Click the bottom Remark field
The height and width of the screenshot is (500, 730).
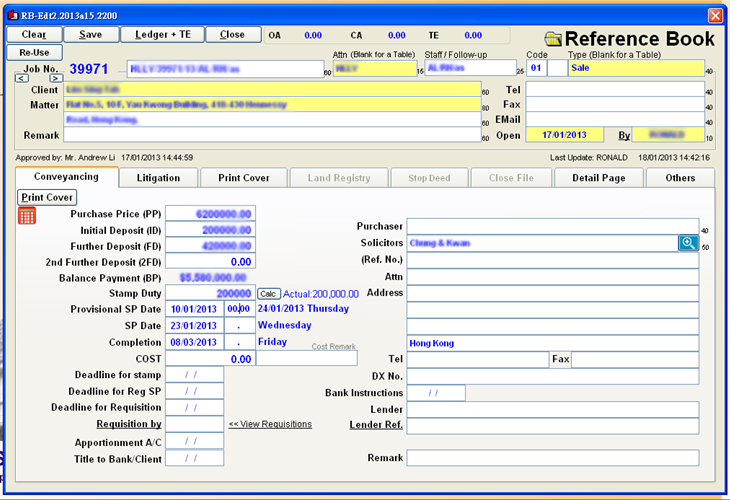tap(553, 458)
